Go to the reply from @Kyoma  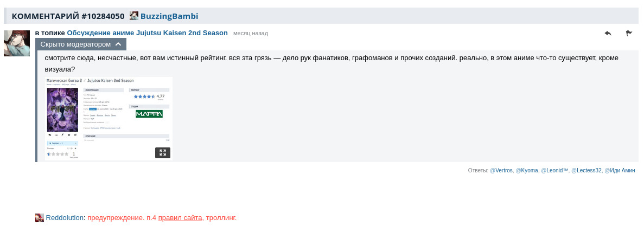tap(527, 170)
